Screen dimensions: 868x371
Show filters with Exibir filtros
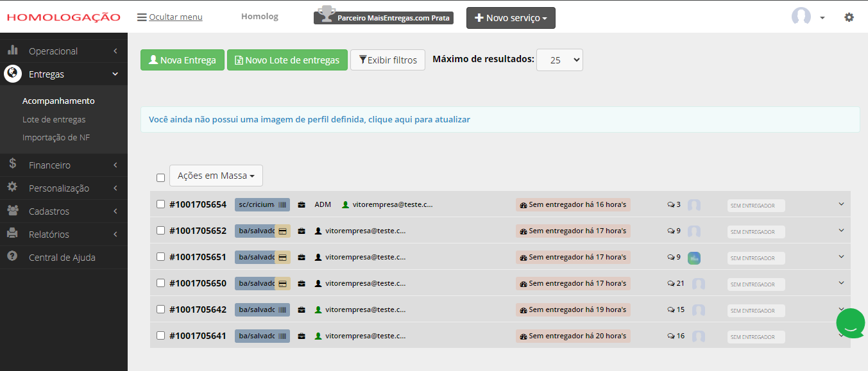[x=387, y=60]
